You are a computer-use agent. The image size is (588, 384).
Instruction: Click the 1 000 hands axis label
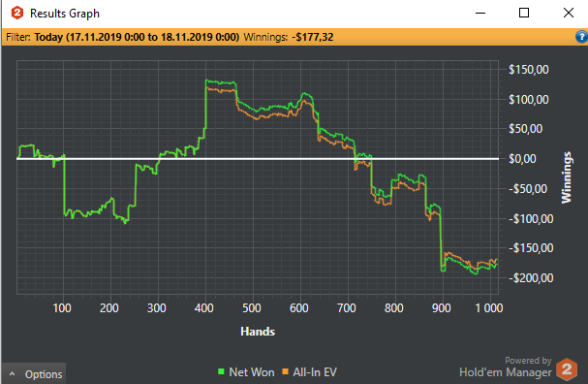[489, 308]
